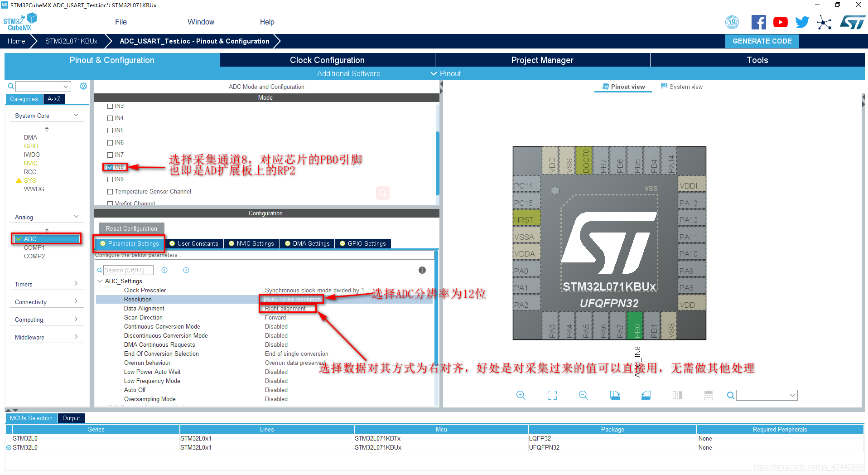Rotate the chip counter-clockwise icon
Viewport: 868px width, 475px height.
pos(646,395)
